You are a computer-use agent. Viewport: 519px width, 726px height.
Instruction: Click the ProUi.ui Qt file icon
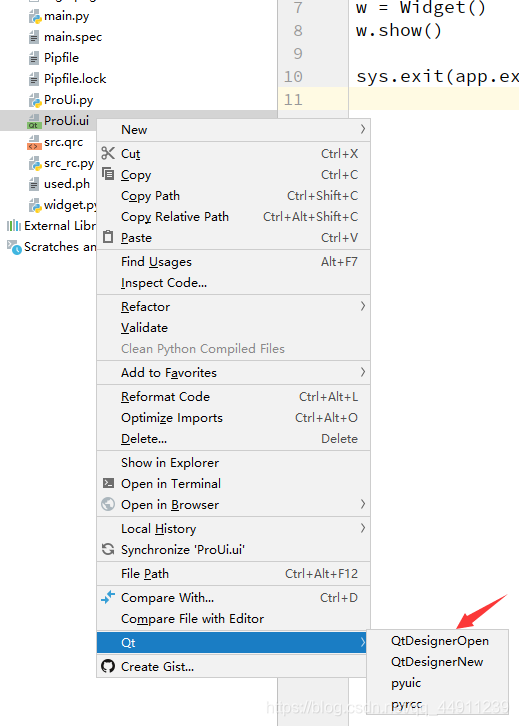[34, 121]
